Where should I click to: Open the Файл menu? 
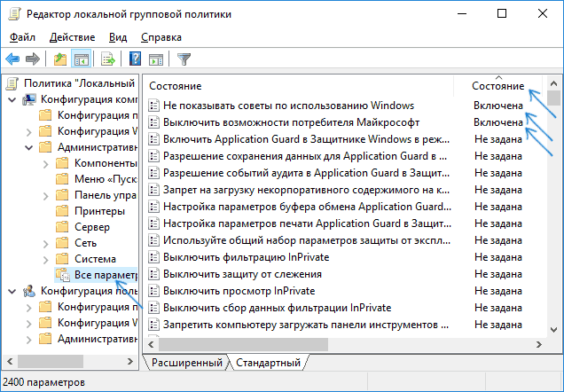coord(22,37)
